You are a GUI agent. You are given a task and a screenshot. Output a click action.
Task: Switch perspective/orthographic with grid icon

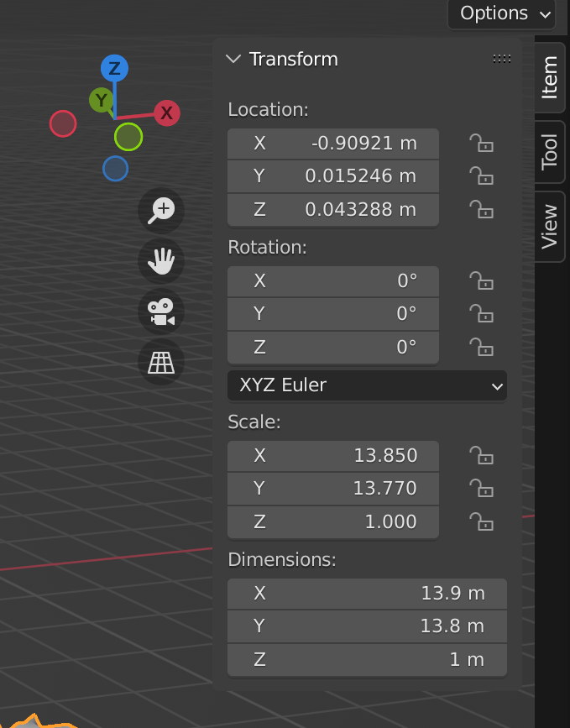point(160,362)
